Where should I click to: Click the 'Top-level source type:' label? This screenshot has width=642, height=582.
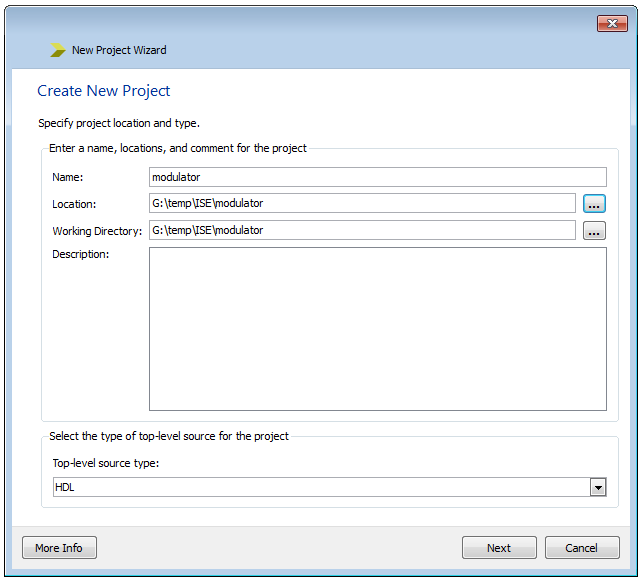pyautogui.click(x=106, y=463)
